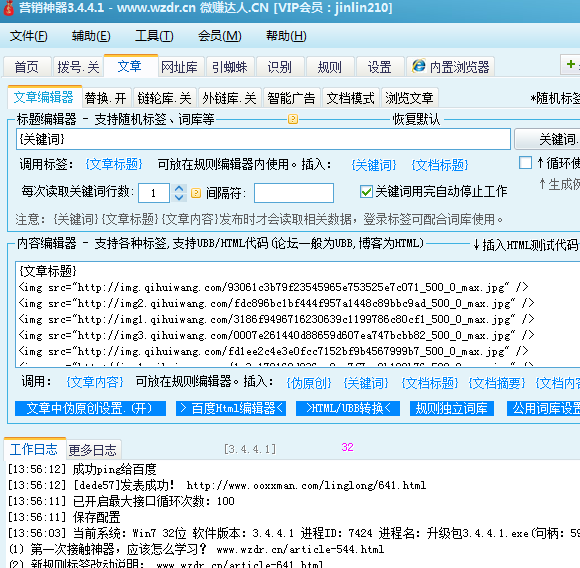Select the 文章编辑器 sub-tab
The image size is (580, 568).
click(44, 97)
